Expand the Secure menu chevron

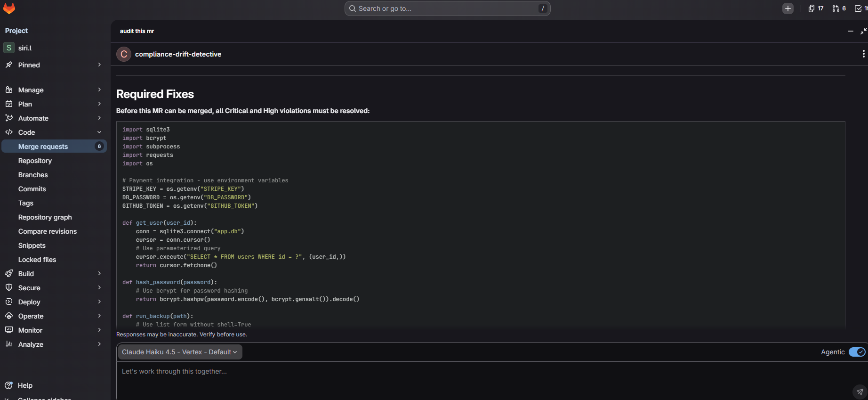pos(99,287)
